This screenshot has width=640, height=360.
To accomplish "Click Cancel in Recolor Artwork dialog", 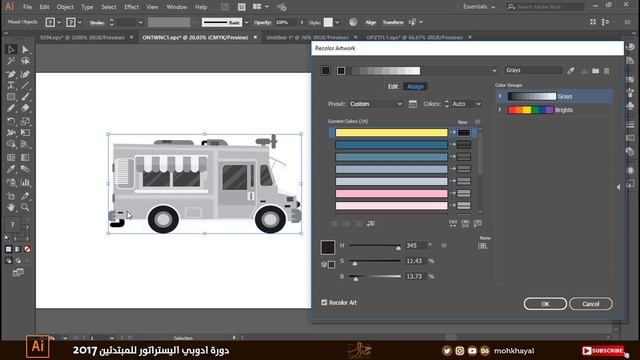I will [x=591, y=304].
